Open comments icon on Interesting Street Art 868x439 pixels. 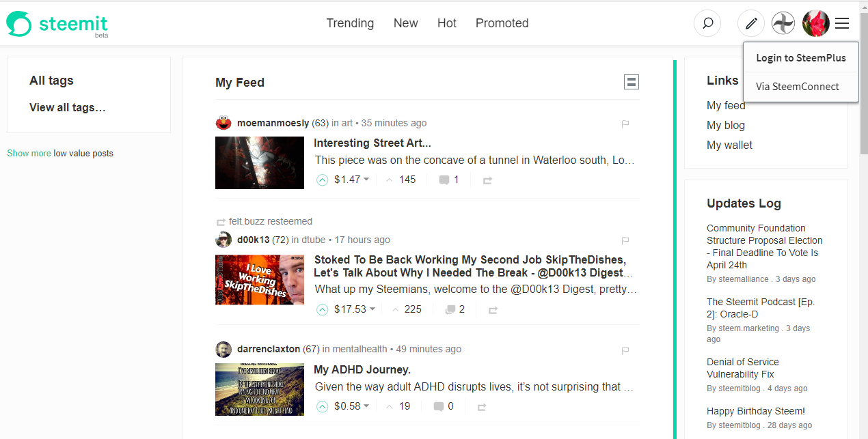point(444,180)
